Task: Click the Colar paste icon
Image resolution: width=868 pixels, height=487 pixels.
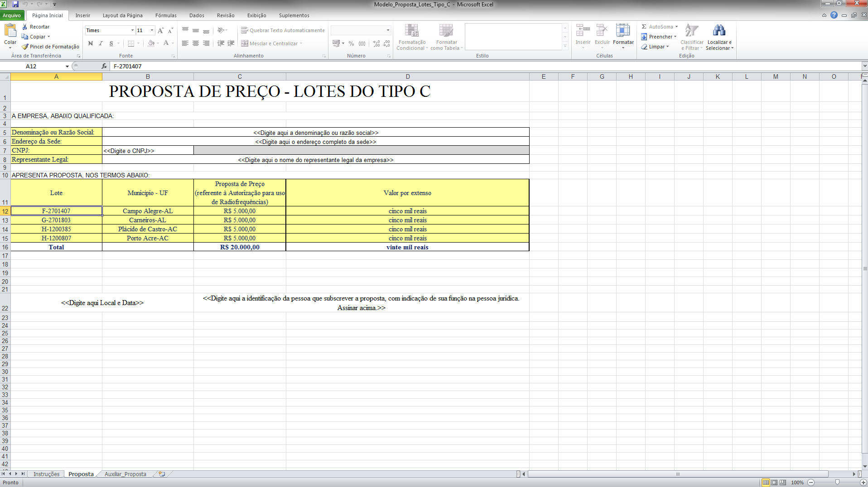Action: pos(10,31)
